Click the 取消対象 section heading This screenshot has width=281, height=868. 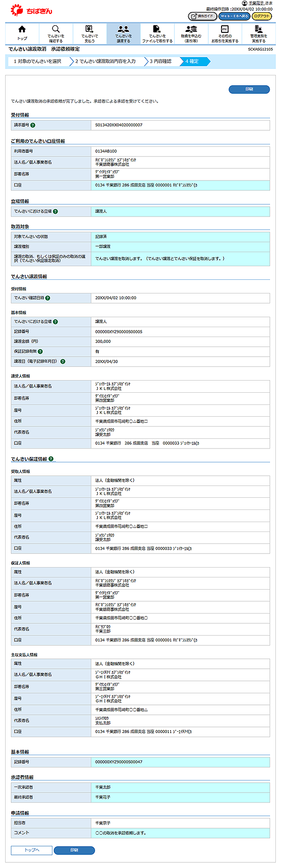[20, 227]
